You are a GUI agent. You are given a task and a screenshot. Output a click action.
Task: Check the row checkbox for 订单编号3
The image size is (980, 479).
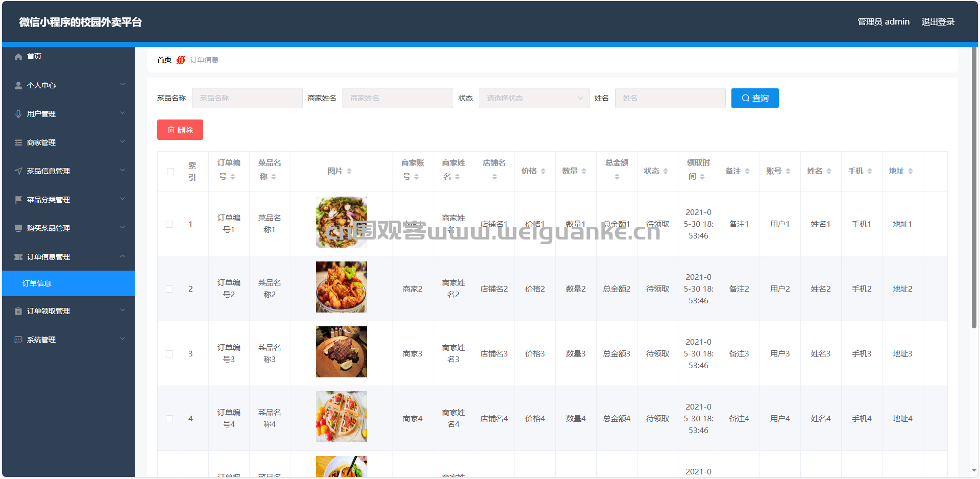(x=169, y=354)
